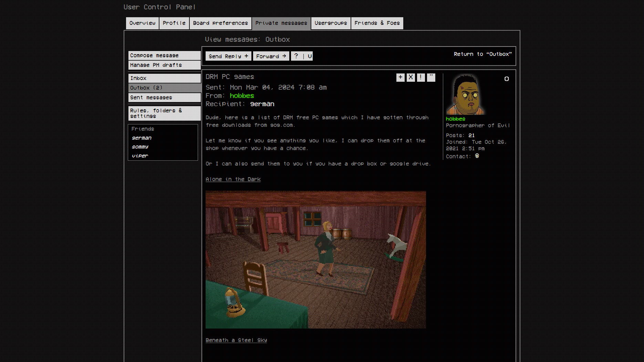
Task: Open the Sent messages folder
Action: coord(165,98)
